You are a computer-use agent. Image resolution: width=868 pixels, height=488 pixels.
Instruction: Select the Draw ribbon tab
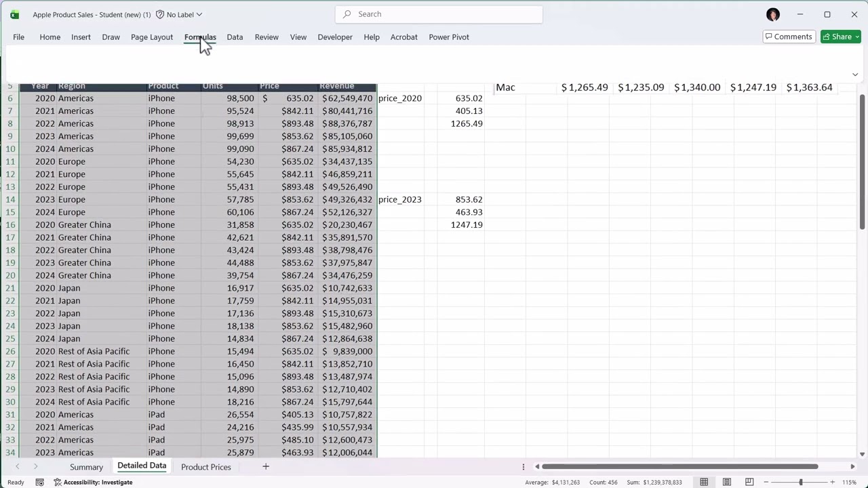pos(111,37)
